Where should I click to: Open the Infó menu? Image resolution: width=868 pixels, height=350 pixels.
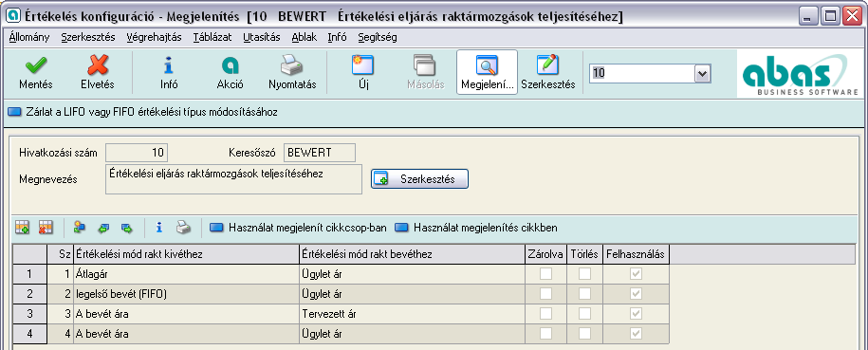click(337, 38)
